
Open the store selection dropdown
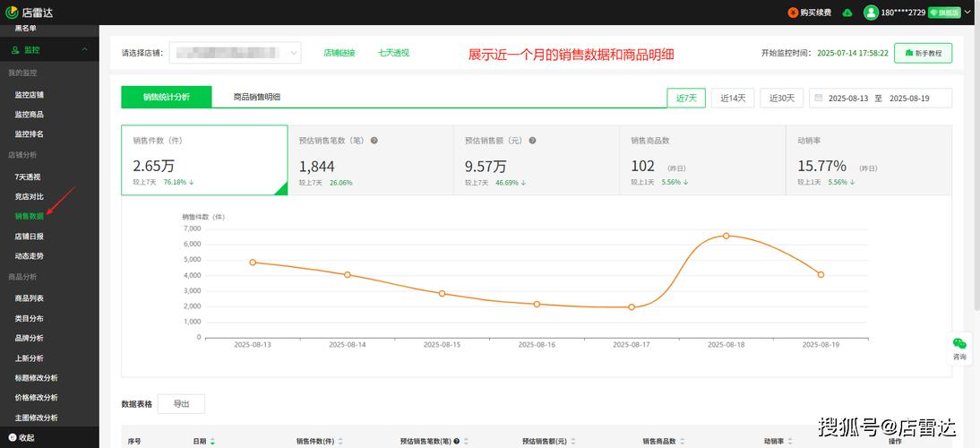coord(235,53)
